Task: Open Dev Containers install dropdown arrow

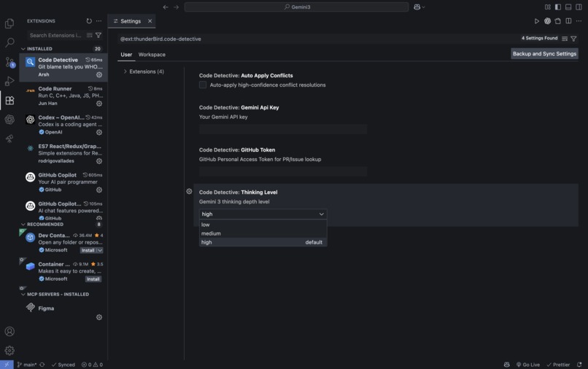Action: (100, 251)
